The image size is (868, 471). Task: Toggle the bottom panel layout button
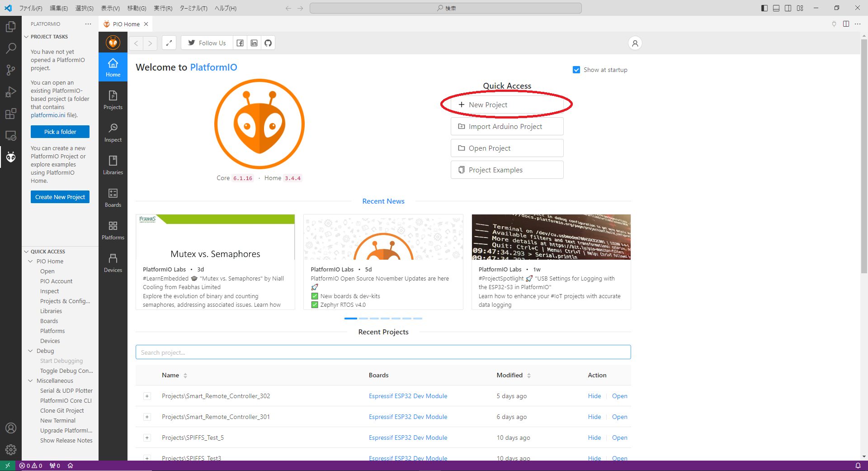tap(776, 8)
